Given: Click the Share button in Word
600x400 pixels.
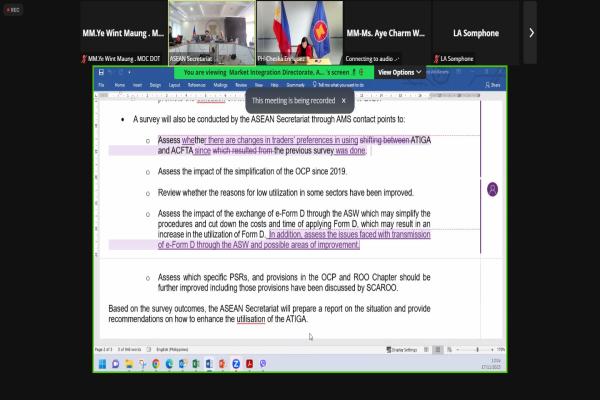Looking at the screenshot, I should pyautogui.click(x=493, y=85).
